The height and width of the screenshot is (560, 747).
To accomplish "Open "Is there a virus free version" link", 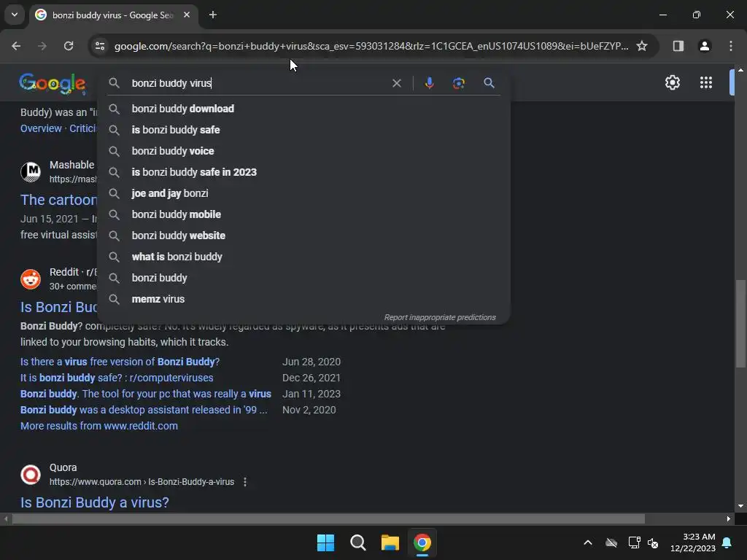I will [x=120, y=362].
